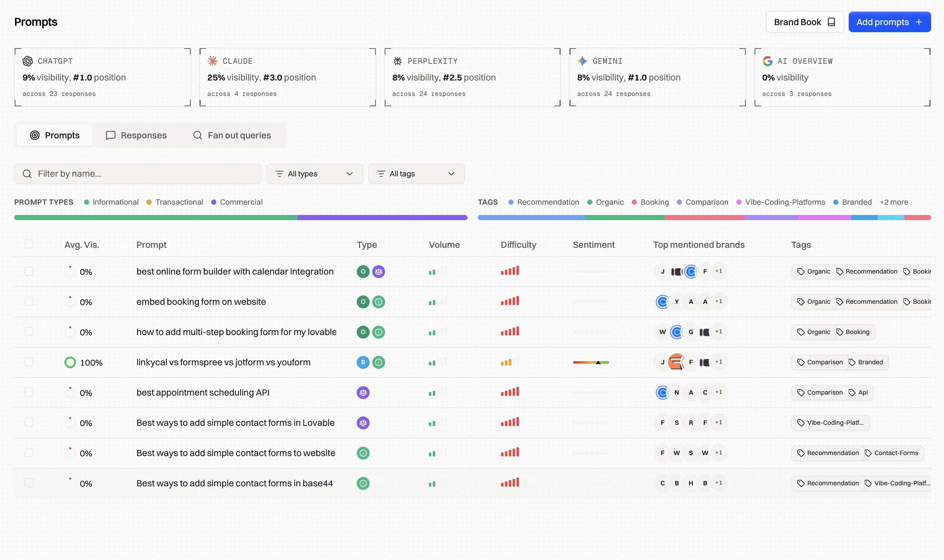Sort by Difficulty column header

point(518,245)
